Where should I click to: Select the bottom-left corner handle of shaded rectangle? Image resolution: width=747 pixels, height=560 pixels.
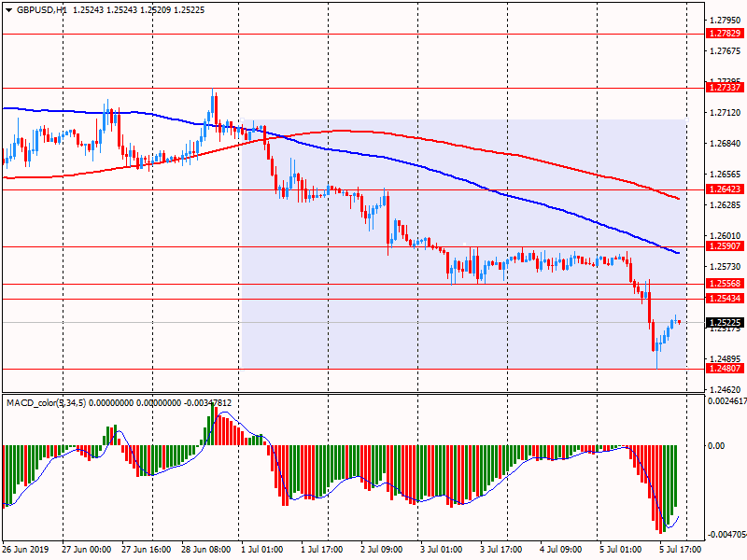click(242, 368)
